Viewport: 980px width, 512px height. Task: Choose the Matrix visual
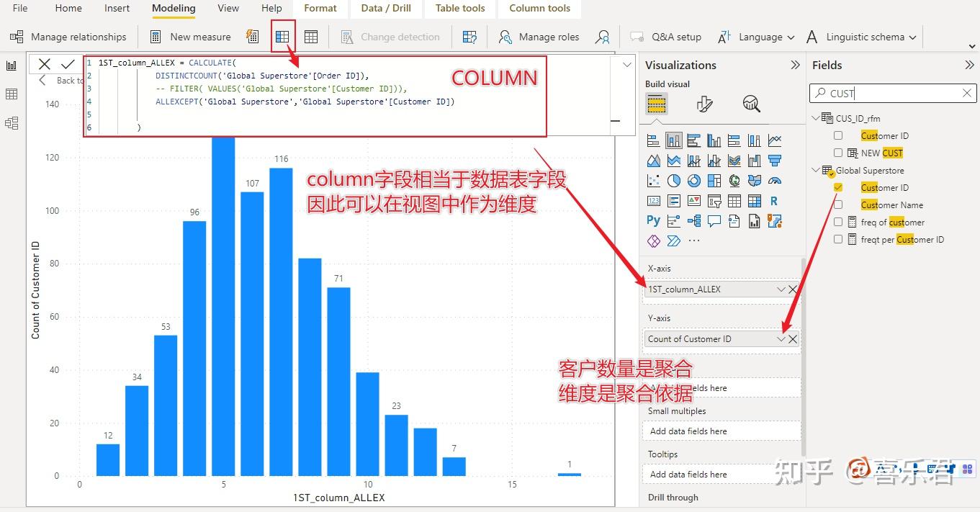point(755,201)
